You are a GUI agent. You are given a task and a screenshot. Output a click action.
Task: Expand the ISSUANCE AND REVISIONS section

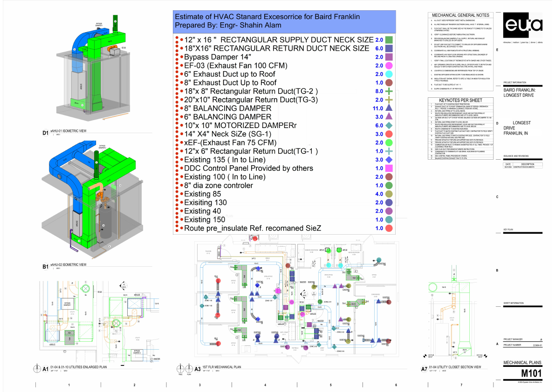[517, 156]
